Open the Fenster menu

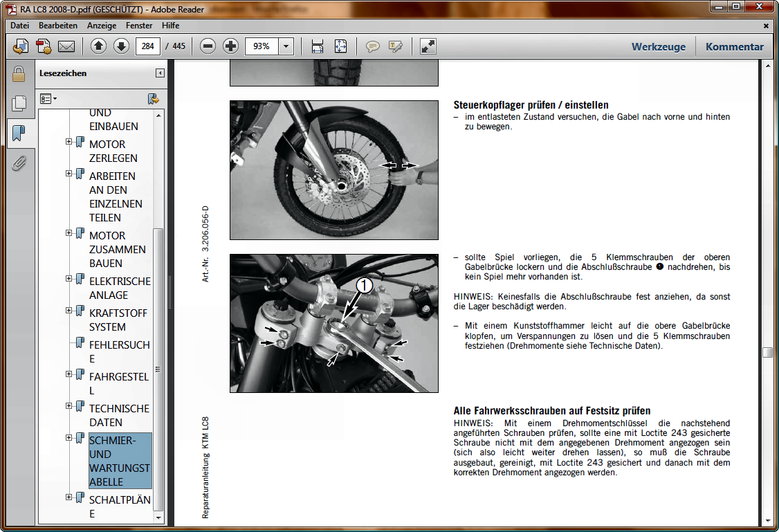(139, 26)
